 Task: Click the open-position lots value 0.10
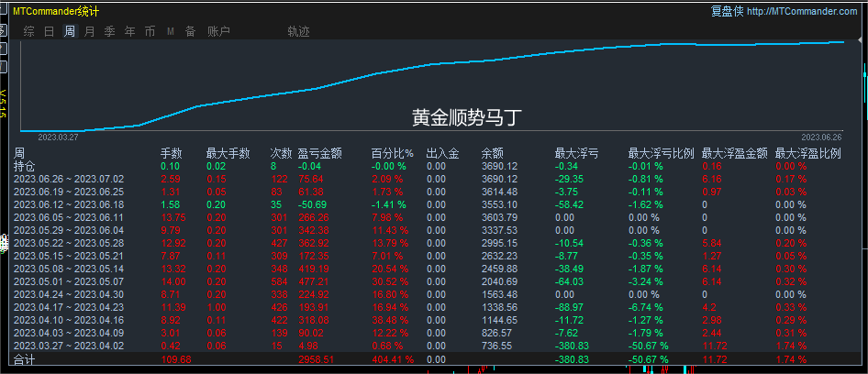[x=171, y=166]
